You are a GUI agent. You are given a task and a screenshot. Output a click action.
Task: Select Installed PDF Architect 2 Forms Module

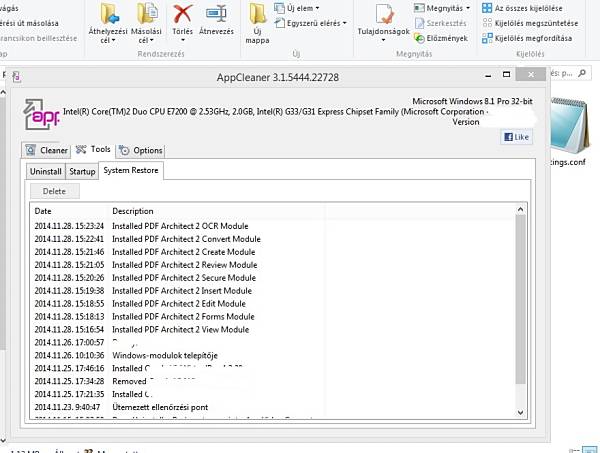pos(274,317)
